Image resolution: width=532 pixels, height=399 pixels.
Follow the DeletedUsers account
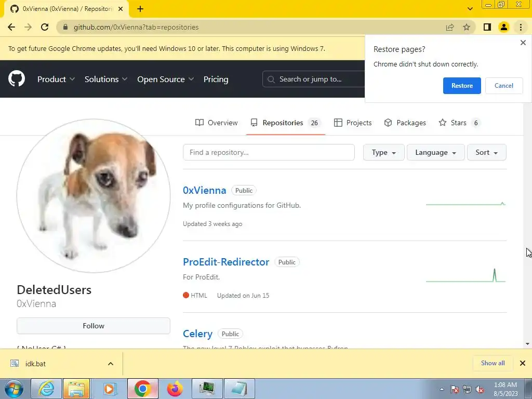click(94, 326)
